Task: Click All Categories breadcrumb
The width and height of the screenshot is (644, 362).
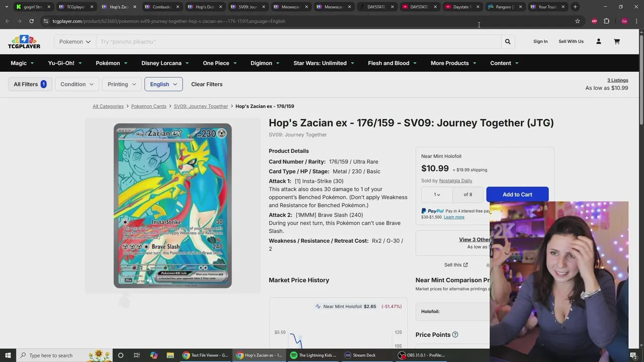Action: click(x=108, y=107)
